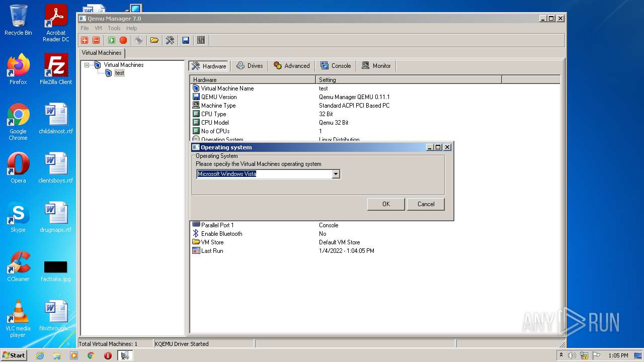Open the yellow folder toolbar icon
Image resolution: width=644 pixels, height=362 pixels.
(x=154, y=40)
